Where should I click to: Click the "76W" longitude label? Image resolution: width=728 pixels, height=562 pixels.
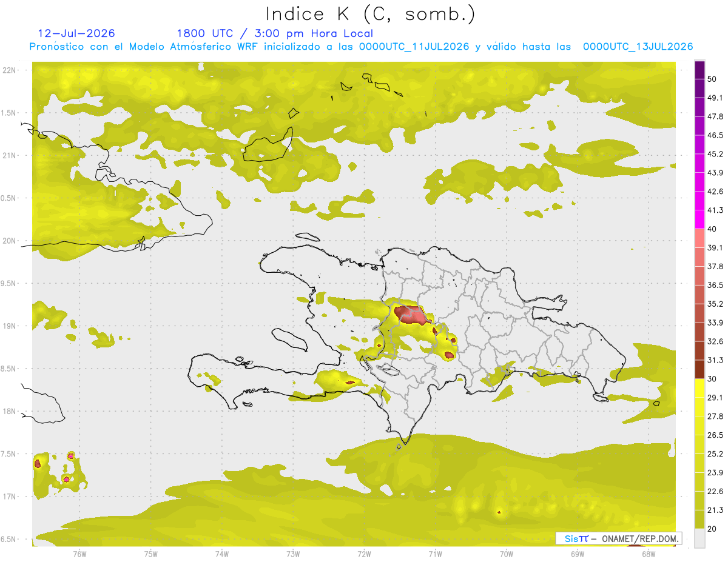click(x=79, y=554)
